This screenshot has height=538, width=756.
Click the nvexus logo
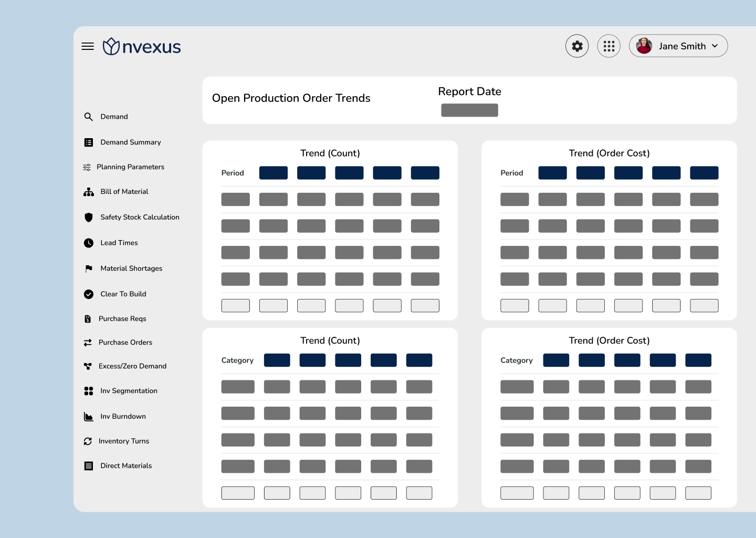(142, 46)
